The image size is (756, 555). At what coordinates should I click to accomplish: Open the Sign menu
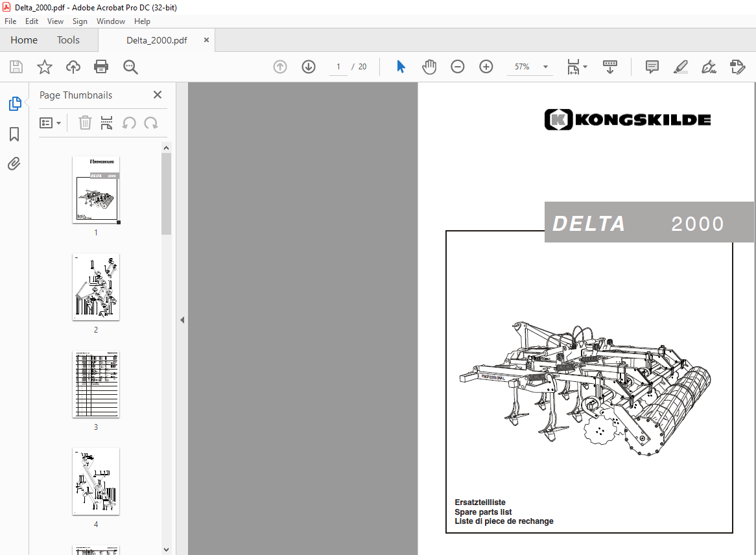tap(80, 21)
